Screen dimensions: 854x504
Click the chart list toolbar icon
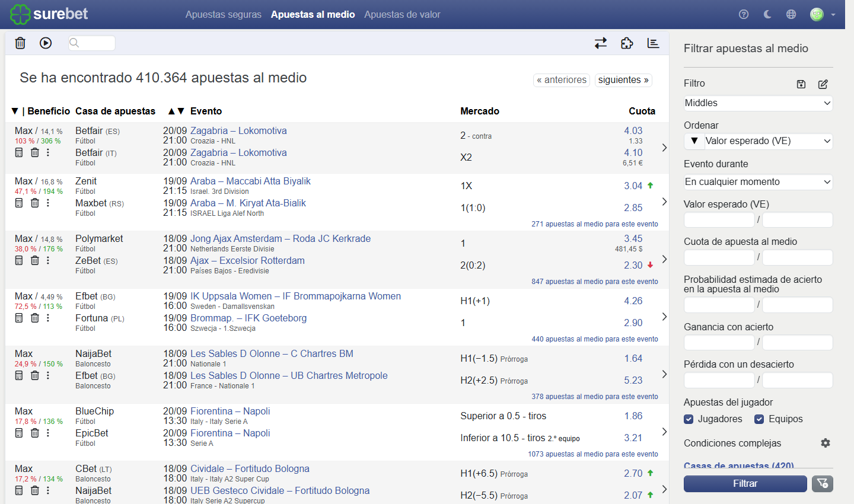click(653, 43)
